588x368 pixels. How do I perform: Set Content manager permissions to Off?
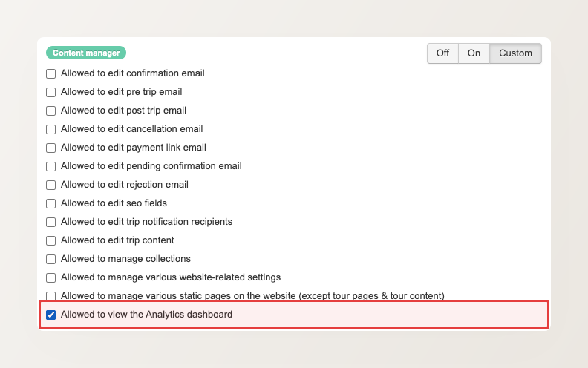443,53
